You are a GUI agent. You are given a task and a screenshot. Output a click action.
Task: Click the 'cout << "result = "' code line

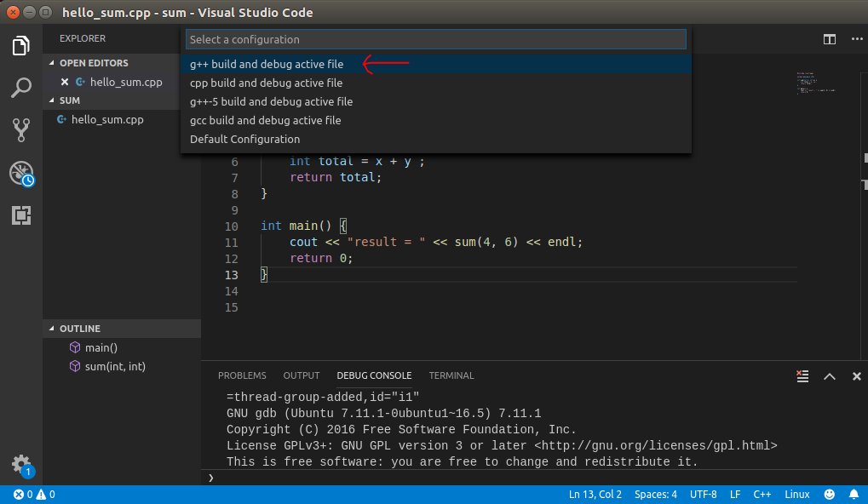point(436,243)
